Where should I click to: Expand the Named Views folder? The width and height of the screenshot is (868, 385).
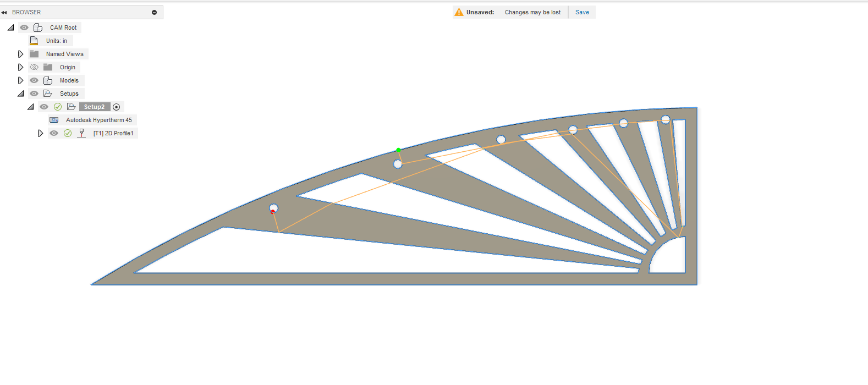click(x=20, y=54)
